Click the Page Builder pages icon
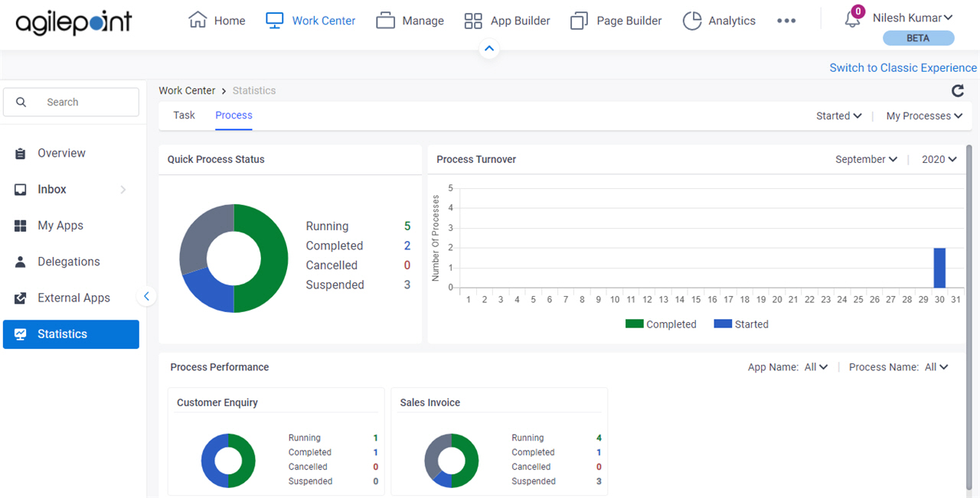The image size is (980, 498). point(580,21)
